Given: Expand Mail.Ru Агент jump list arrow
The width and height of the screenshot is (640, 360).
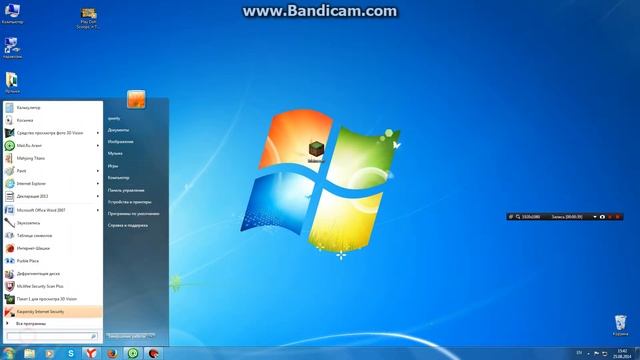Looking at the screenshot, I should tap(98, 145).
